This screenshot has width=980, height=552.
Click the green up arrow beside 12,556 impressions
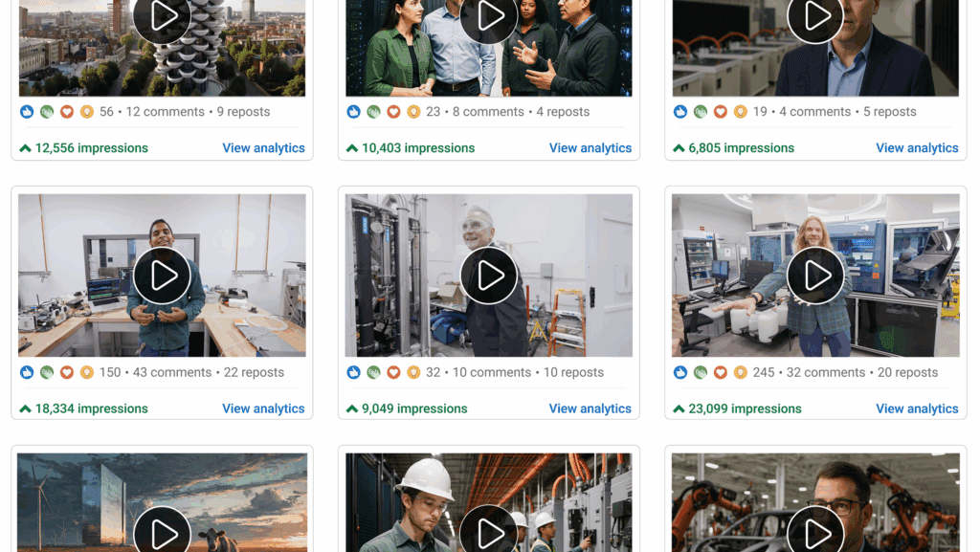pyautogui.click(x=25, y=148)
